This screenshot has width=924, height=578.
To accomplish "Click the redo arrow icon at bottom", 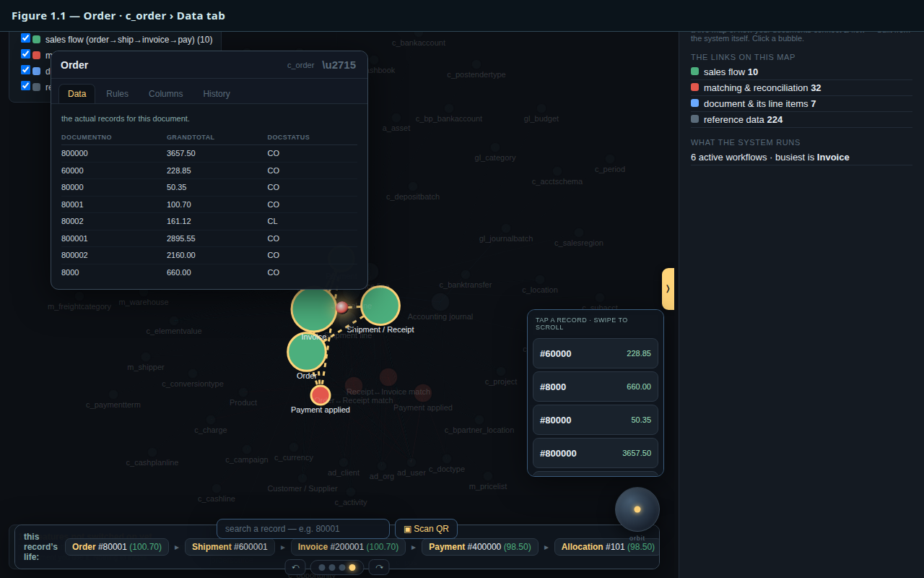I will pos(379,567).
